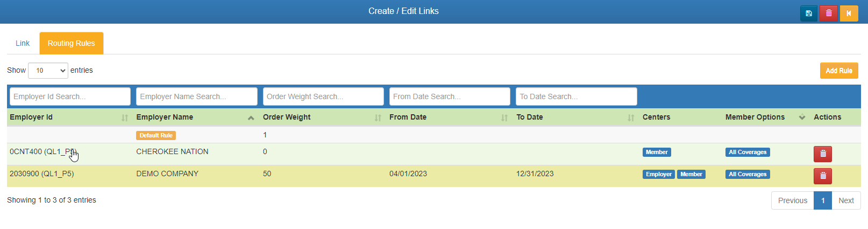The width and height of the screenshot is (868, 229).
Task: Click employer id 2030900 (QL1_P5)
Action: coord(41,174)
